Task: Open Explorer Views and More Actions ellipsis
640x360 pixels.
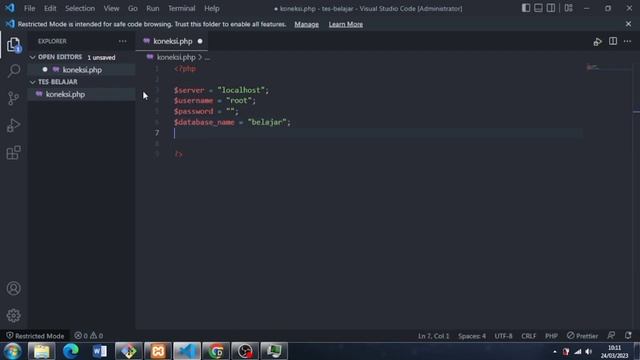Action: [122, 41]
